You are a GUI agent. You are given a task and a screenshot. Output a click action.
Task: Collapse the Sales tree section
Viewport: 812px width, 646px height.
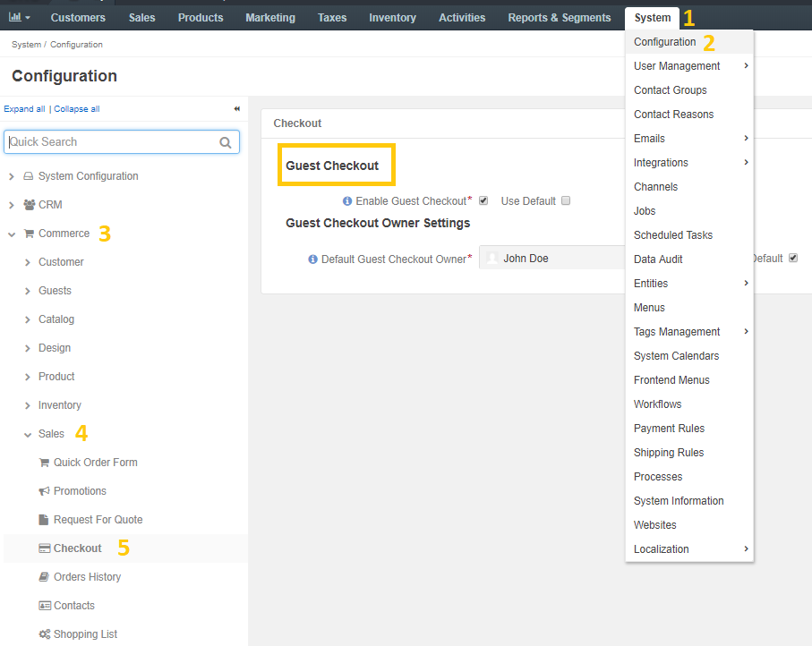pyautogui.click(x=28, y=434)
